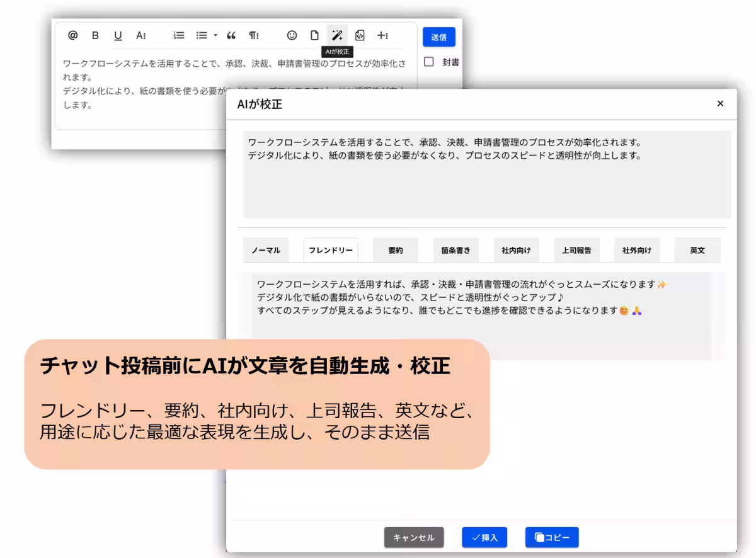Viewport: 756px width, 558px height.
Task: Select the 英文 tab
Action: point(697,249)
